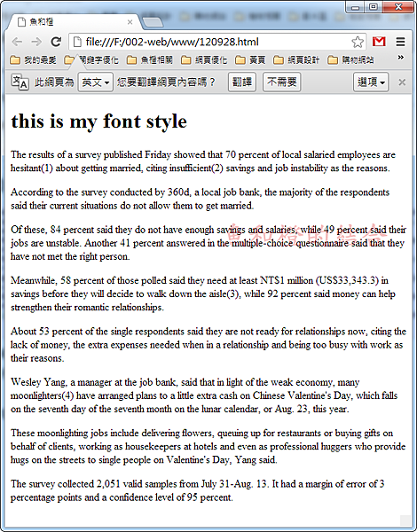Click the paragraph starting 'Meanwhile, 58 percent'
This screenshot has width=417, height=532.
tap(203, 293)
